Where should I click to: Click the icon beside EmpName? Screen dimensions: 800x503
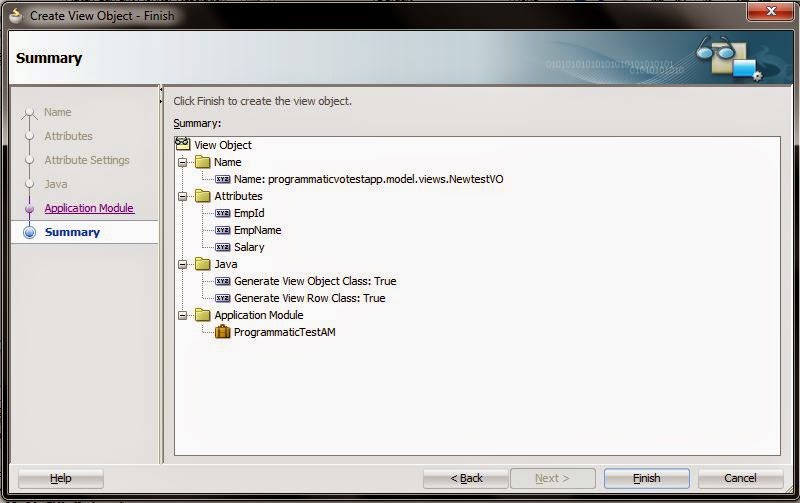222,230
